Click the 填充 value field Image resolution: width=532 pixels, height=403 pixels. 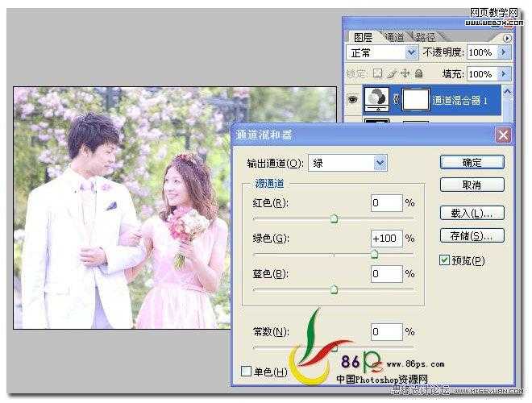[x=481, y=73]
